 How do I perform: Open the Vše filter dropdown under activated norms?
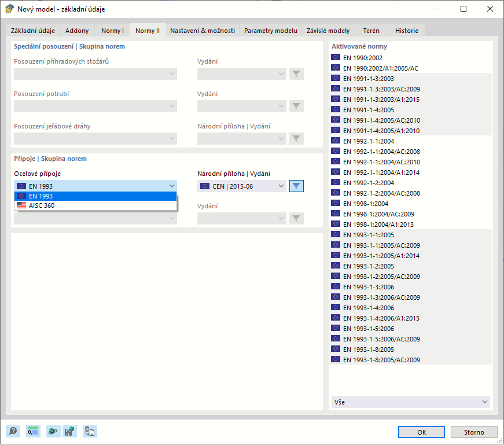coord(410,402)
